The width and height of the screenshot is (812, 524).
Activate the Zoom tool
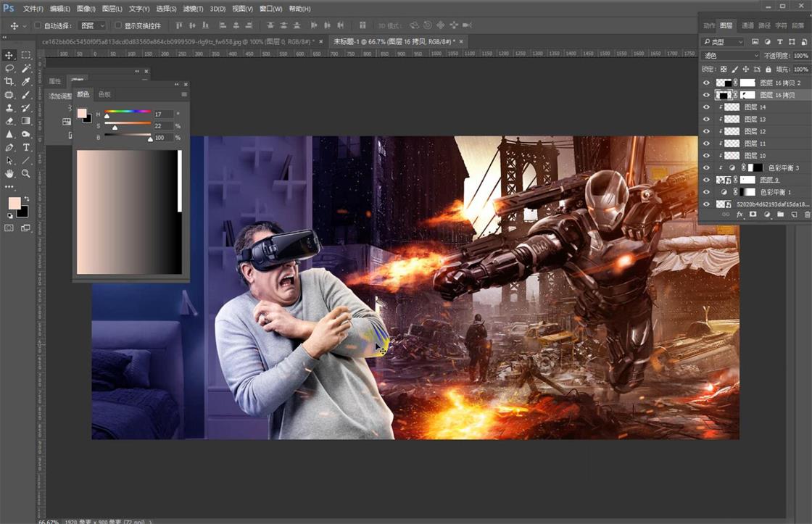[x=26, y=174]
